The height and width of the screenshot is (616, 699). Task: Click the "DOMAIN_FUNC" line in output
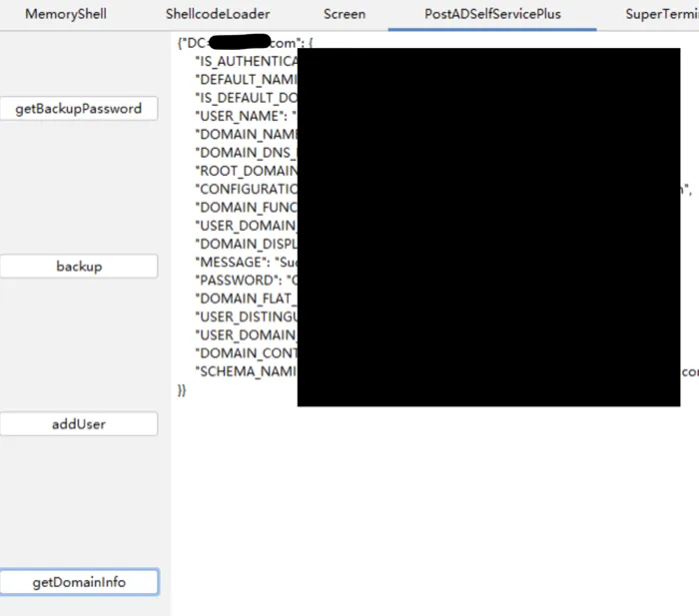tap(247, 208)
